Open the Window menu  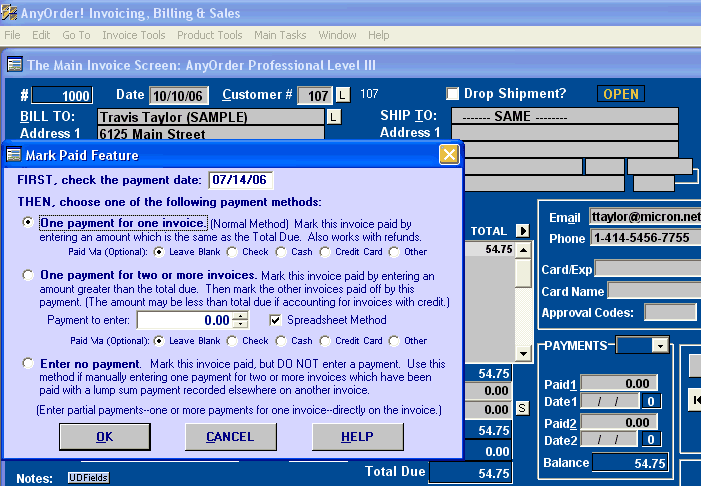coord(338,35)
